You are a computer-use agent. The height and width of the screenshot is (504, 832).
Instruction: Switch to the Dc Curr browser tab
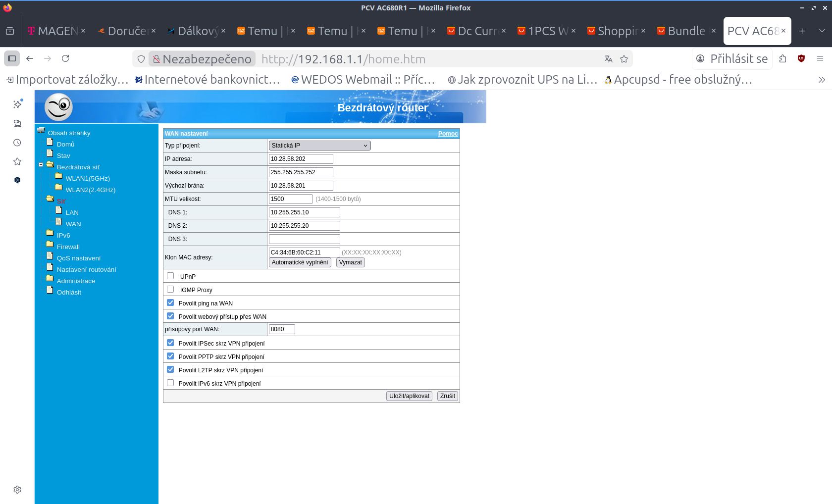click(x=476, y=31)
